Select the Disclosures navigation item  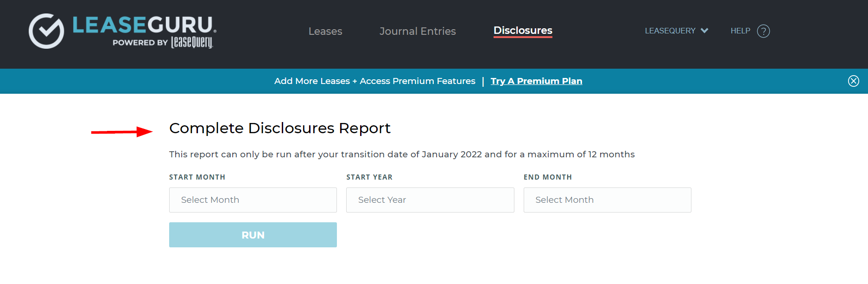522,31
